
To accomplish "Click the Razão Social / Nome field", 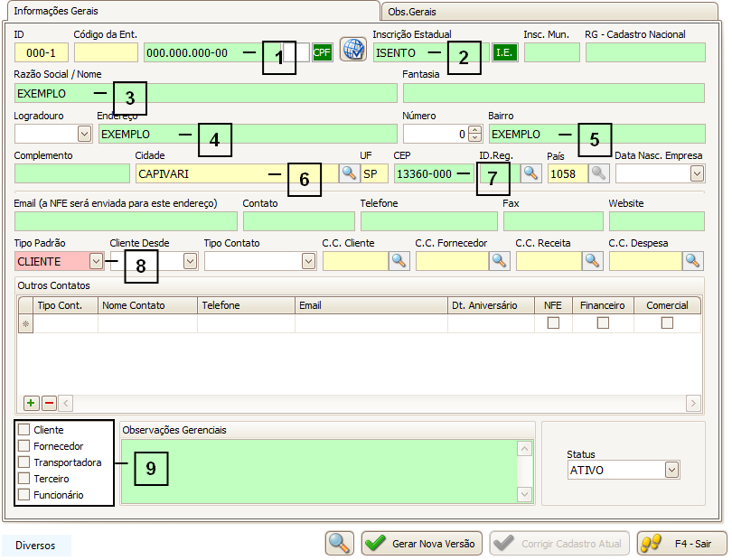I will 206,93.
